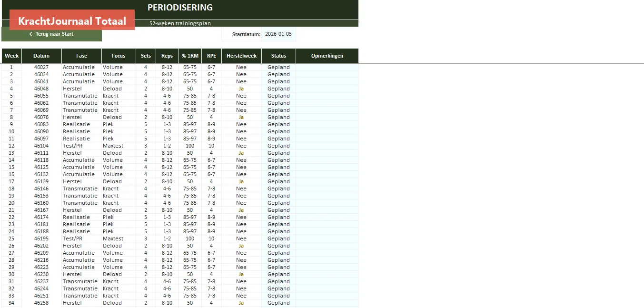644x308 pixels.
Task: Select the Nee cell in week 20
Action: click(241, 203)
